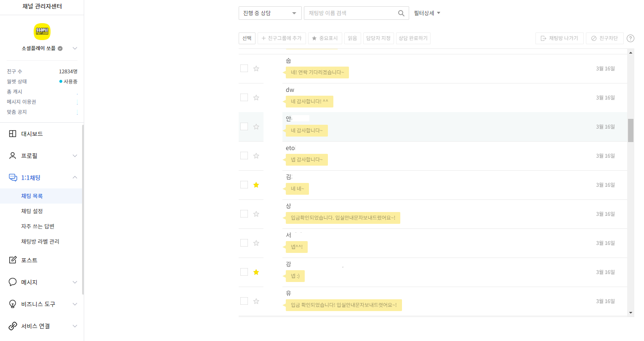Click the 읽음 button
This screenshot has width=644, height=341.
pyautogui.click(x=352, y=38)
